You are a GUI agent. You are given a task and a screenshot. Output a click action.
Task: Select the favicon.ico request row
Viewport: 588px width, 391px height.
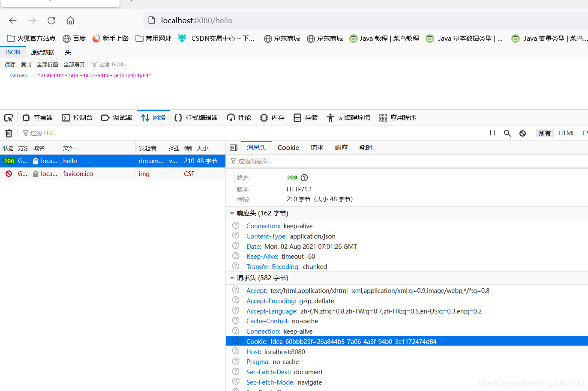[x=113, y=174]
